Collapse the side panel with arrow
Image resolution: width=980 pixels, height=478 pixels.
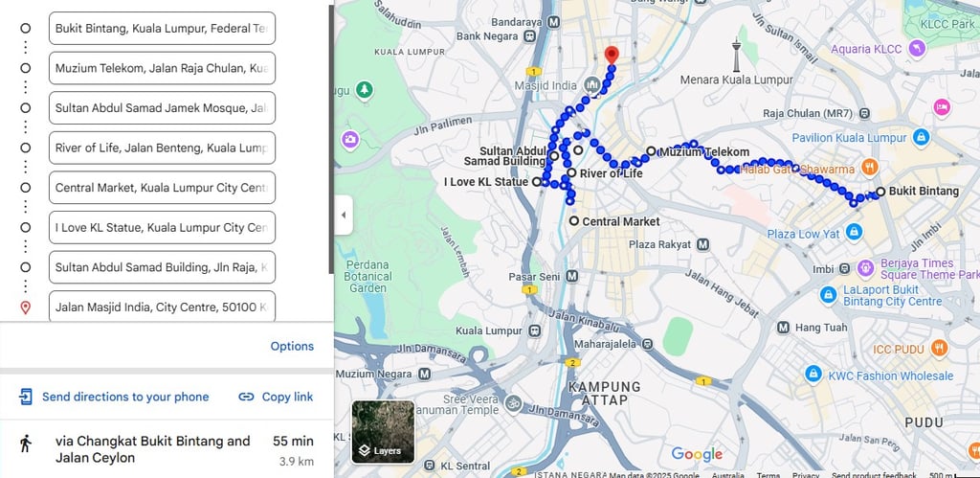[x=344, y=215]
